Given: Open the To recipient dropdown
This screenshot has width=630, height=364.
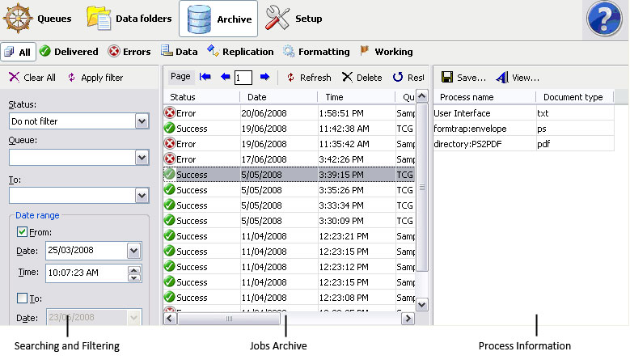Looking at the screenshot, I should (142, 196).
